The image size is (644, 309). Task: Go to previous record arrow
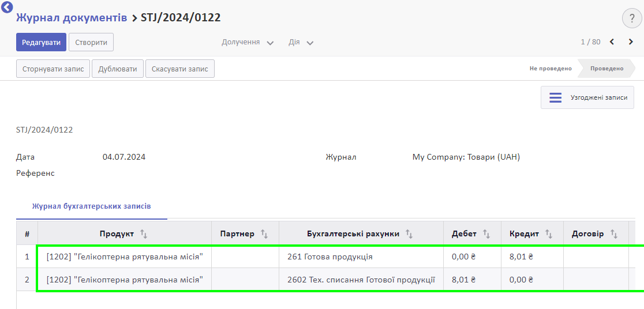click(612, 42)
